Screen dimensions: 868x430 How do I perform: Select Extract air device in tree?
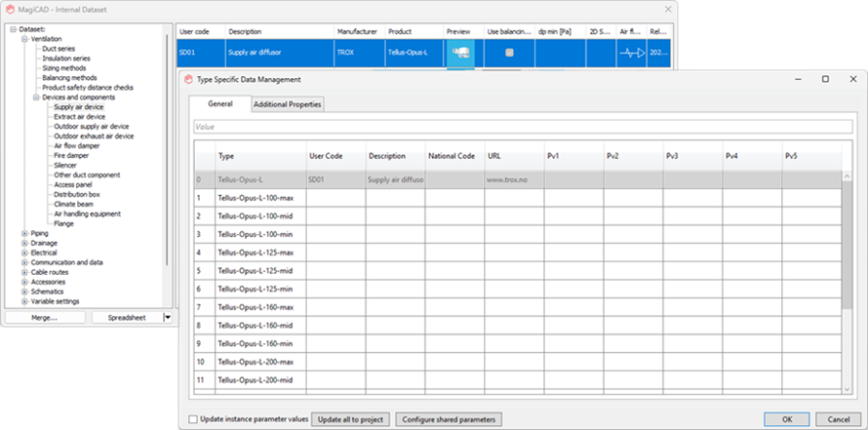click(x=80, y=117)
